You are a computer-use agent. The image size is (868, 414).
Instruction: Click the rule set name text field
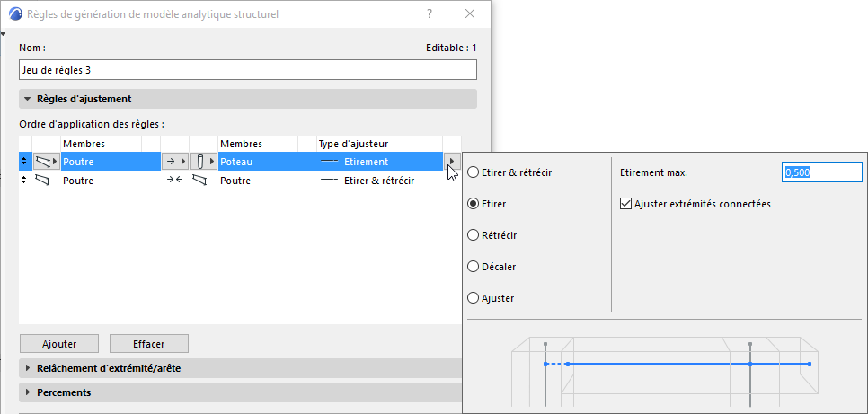tap(247, 70)
